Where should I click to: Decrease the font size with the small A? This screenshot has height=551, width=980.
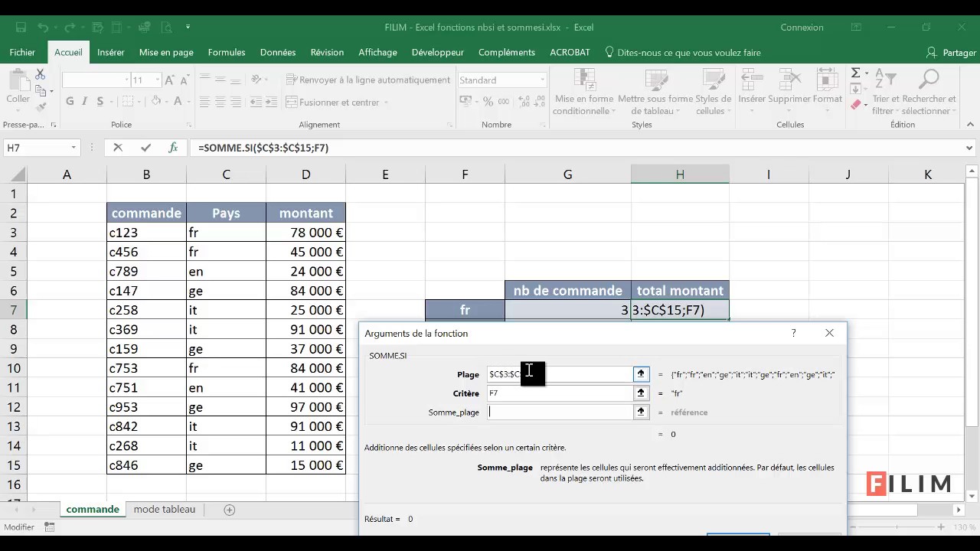185,80
